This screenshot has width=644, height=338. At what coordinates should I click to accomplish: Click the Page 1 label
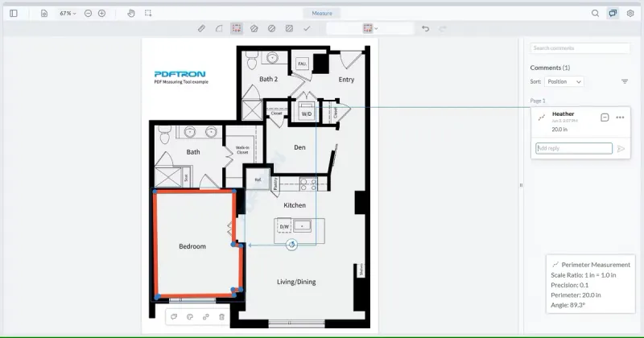tap(538, 101)
